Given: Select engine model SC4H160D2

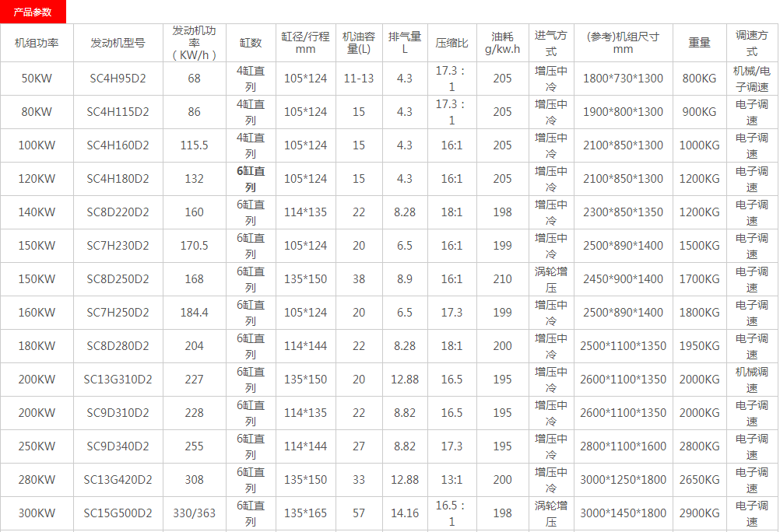Looking at the screenshot, I should coord(118,145).
